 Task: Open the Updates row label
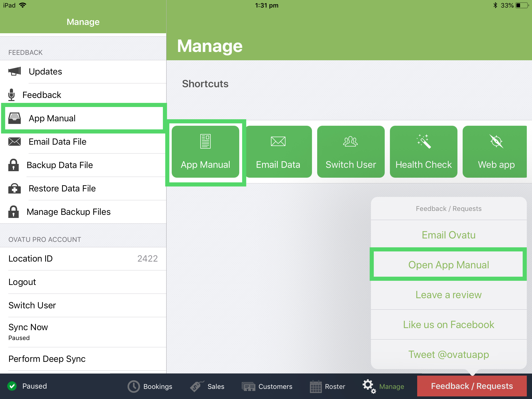click(x=45, y=71)
